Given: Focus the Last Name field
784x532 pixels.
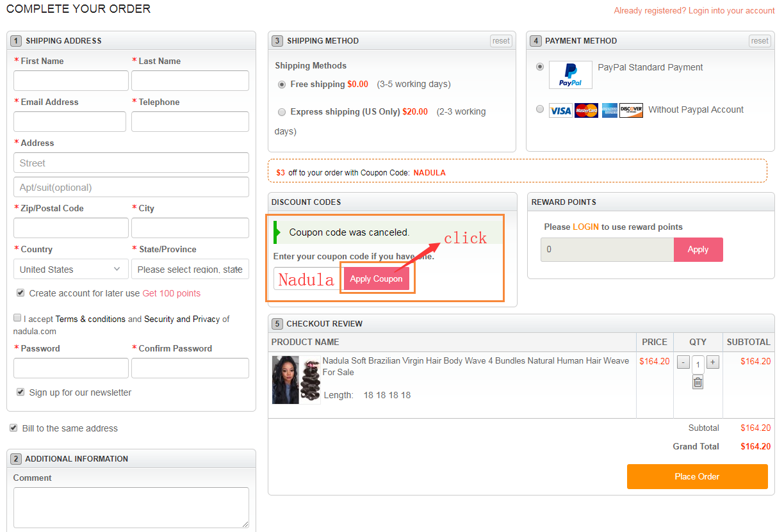Looking at the screenshot, I should [x=190, y=81].
